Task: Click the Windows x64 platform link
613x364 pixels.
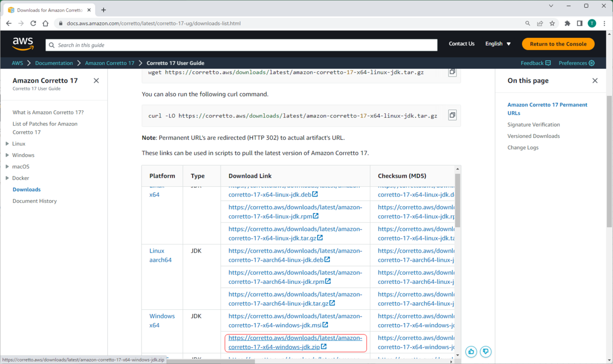Action: [162, 321]
